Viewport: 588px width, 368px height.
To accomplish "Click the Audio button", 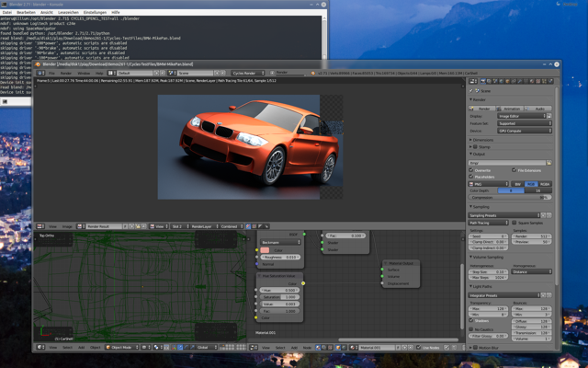I will coord(538,109).
